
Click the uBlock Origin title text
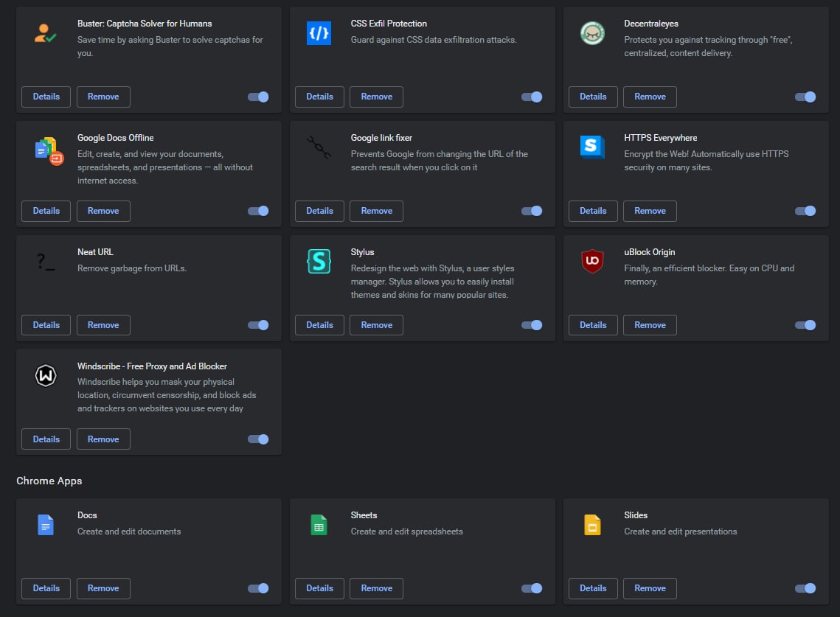click(x=649, y=252)
